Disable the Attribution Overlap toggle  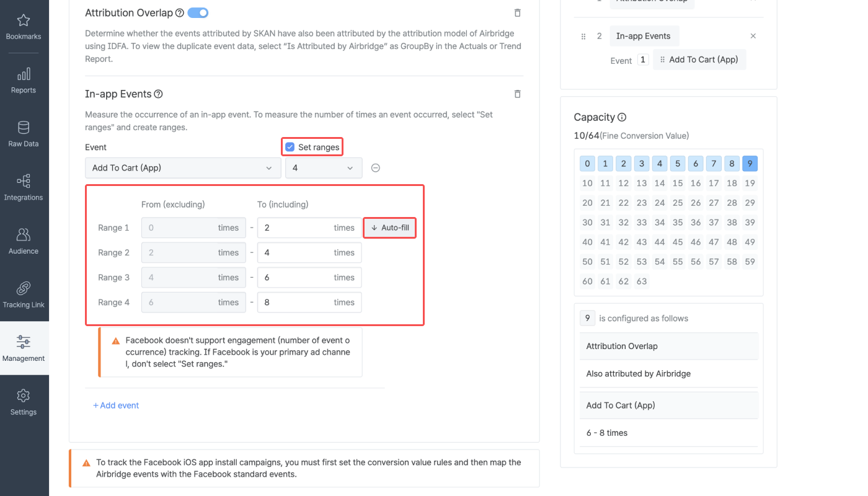(x=198, y=12)
